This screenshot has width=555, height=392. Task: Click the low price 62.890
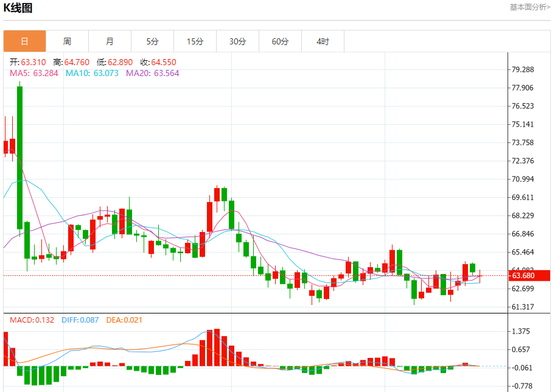tap(120, 62)
